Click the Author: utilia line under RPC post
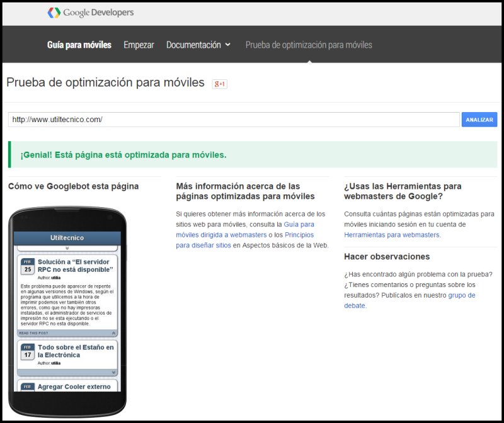Viewport: 504px width, 423px height. [49, 278]
